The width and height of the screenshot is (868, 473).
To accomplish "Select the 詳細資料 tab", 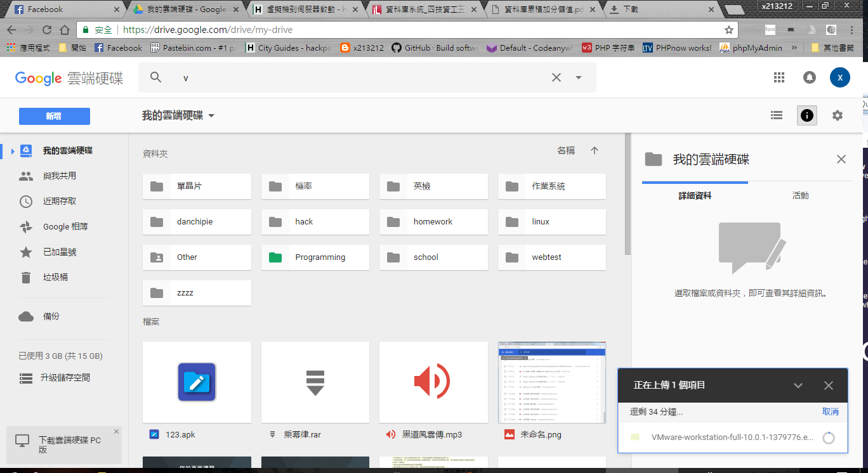I will coord(695,196).
